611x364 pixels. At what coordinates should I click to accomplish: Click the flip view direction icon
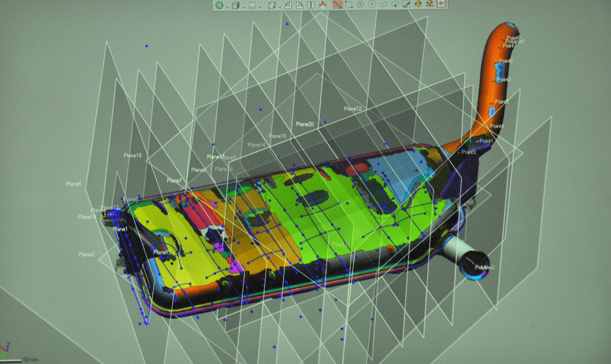point(311,5)
